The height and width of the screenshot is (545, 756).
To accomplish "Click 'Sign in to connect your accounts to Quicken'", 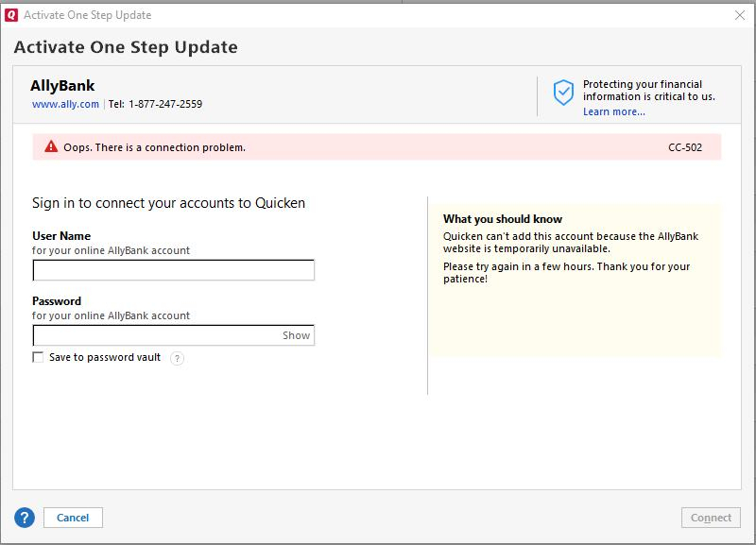I will pyautogui.click(x=169, y=203).
